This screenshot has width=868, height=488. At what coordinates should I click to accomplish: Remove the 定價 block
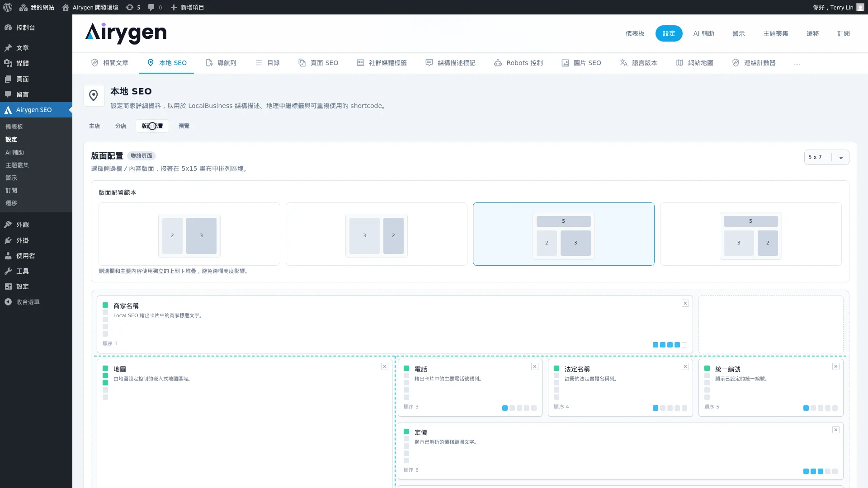click(836, 430)
